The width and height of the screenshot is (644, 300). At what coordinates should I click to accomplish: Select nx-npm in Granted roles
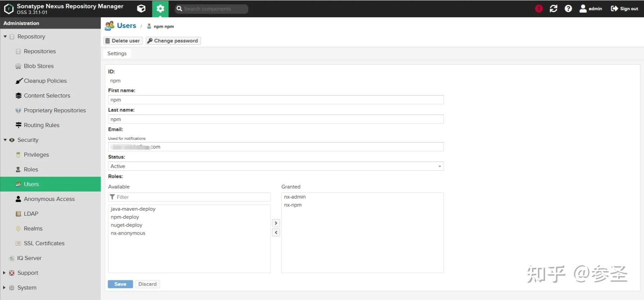pos(293,205)
